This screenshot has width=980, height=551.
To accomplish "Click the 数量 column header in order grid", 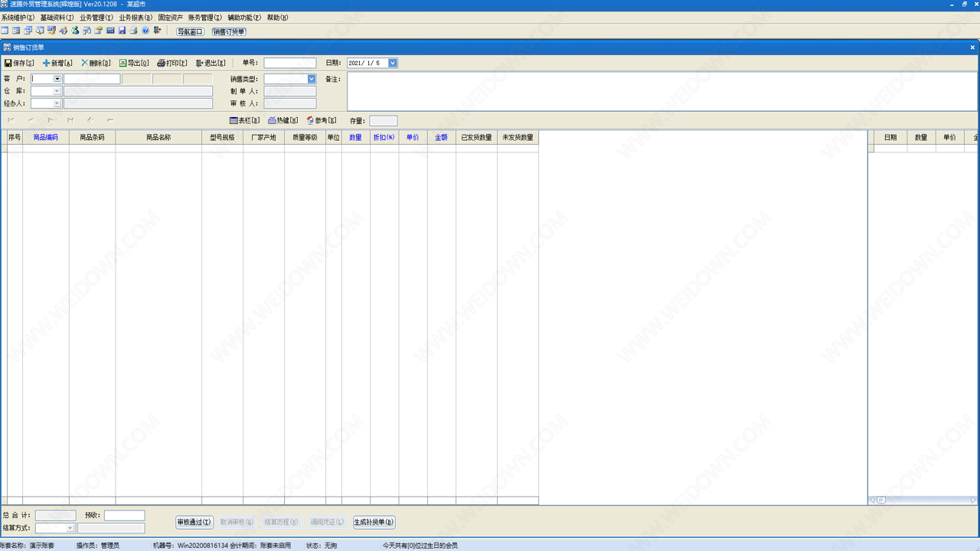I will click(x=355, y=138).
